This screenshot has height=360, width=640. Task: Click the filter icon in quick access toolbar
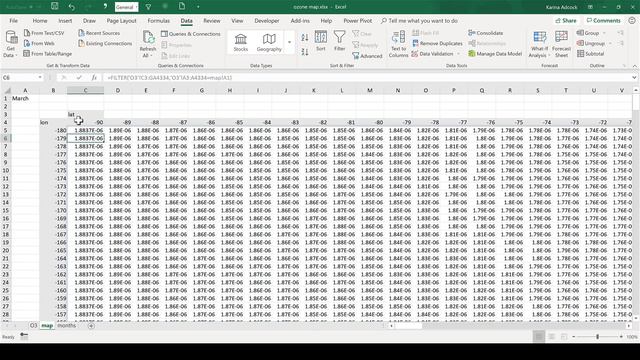pos(148,7)
